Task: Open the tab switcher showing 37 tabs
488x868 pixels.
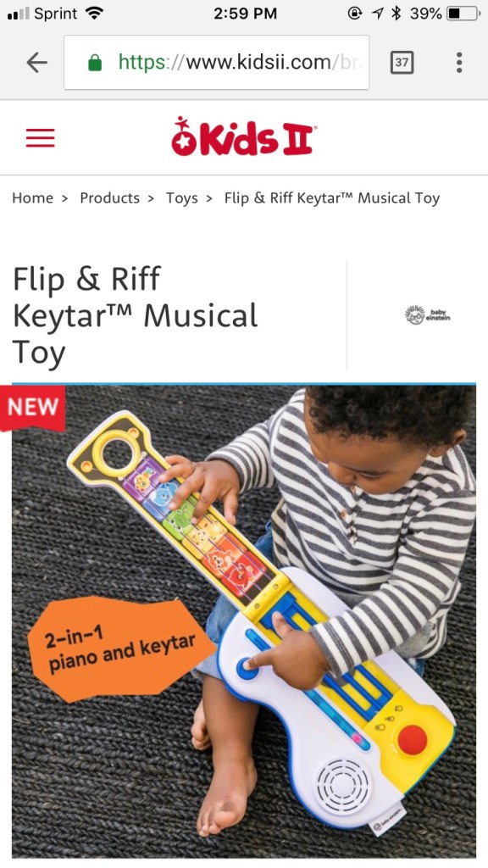Action: tap(402, 63)
